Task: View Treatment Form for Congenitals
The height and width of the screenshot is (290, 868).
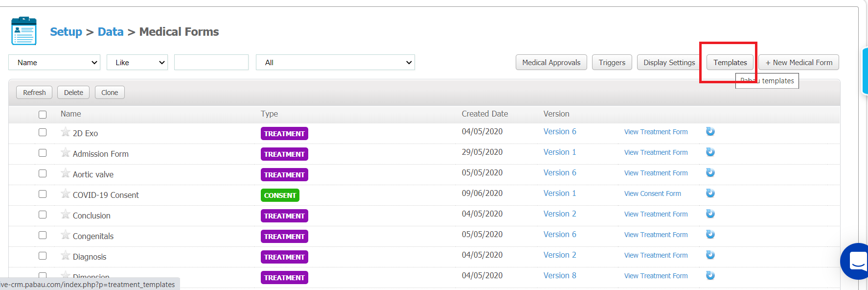Action: pyautogui.click(x=656, y=235)
